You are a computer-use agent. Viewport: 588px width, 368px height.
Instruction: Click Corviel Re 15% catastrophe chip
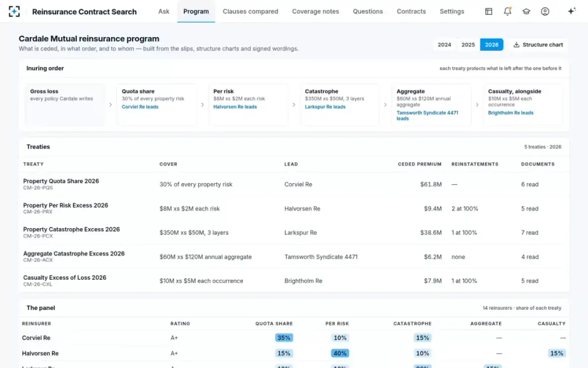[x=422, y=338]
